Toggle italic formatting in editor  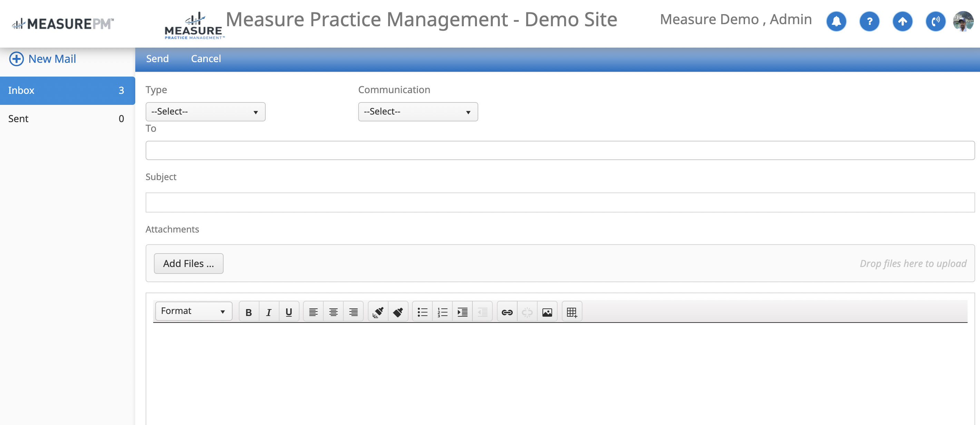(268, 312)
